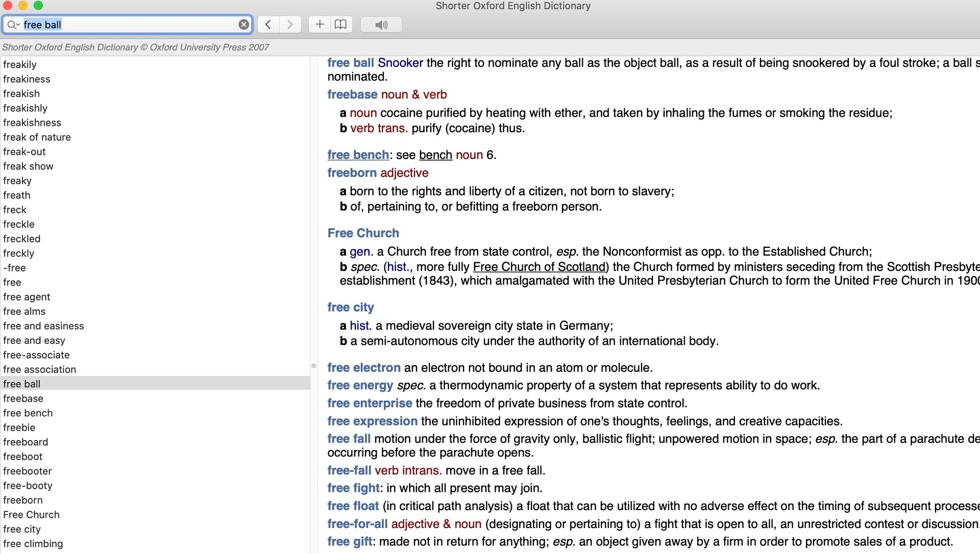
Task: Select 'freckly' in the word list
Action: (155, 254)
